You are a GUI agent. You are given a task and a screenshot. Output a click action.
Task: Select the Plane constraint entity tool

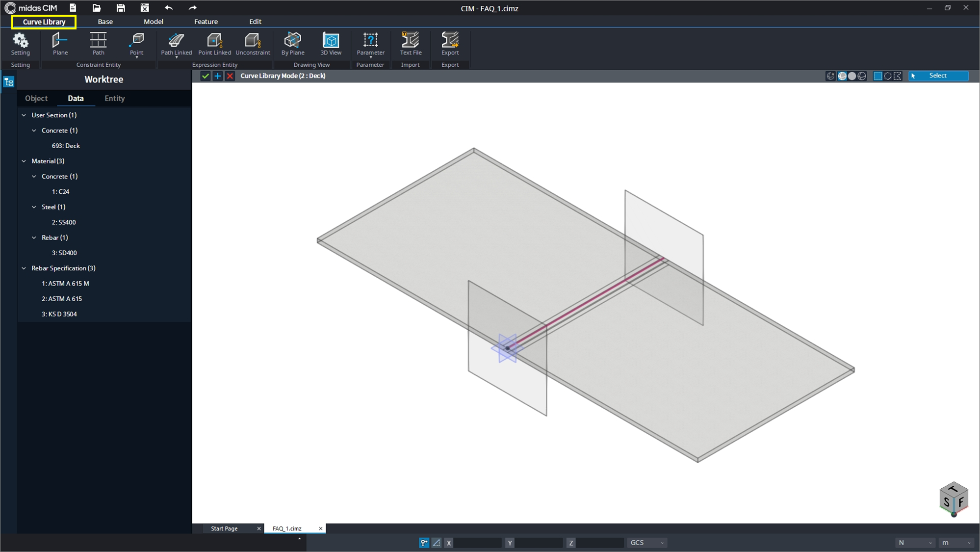coord(60,44)
